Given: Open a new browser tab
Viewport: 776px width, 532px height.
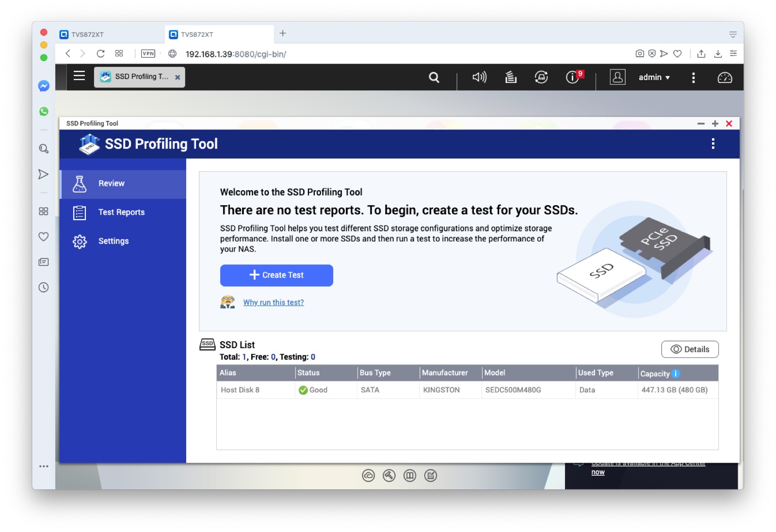Looking at the screenshot, I should pyautogui.click(x=283, y=33).
